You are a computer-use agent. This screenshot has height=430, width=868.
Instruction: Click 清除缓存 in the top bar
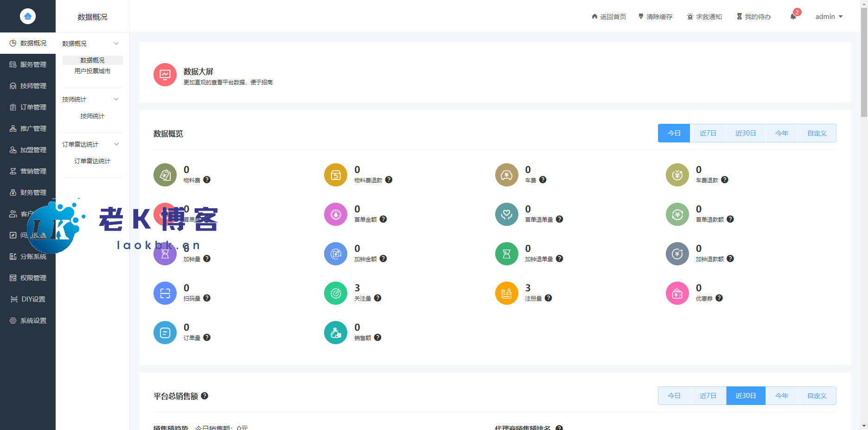655,17
